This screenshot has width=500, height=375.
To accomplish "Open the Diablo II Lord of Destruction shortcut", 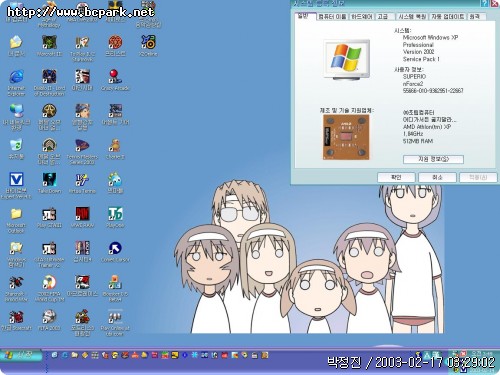I will 49,77.
